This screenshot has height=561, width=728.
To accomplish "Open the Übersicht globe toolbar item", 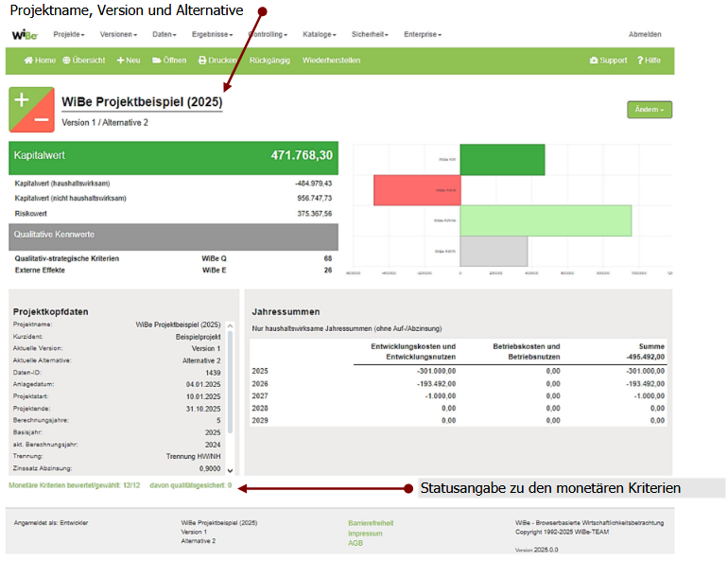I will point(84,61).
